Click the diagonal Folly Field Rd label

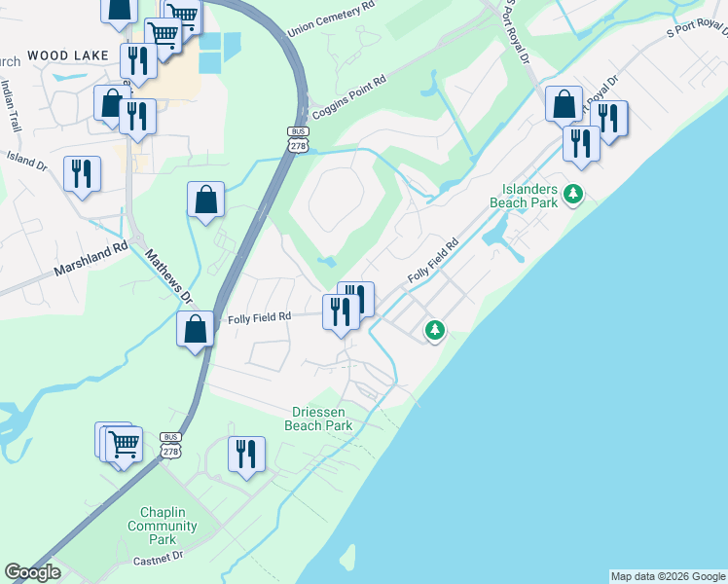(x=433, y=261)
